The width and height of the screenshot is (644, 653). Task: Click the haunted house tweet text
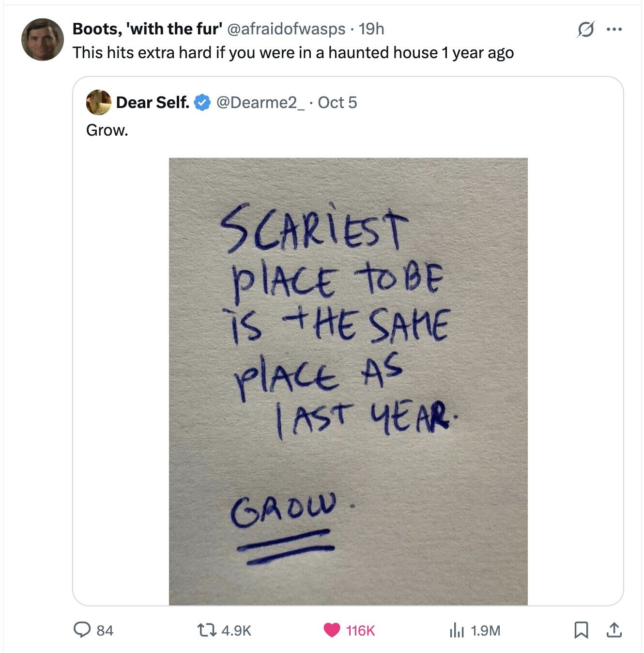pyautogui.click(x=293, y=52)
